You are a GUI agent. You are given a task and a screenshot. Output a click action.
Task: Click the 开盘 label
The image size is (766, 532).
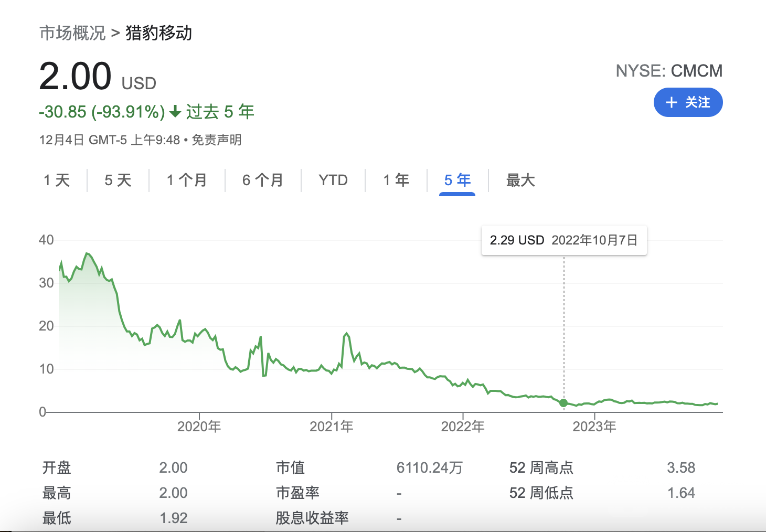(57, 467)
